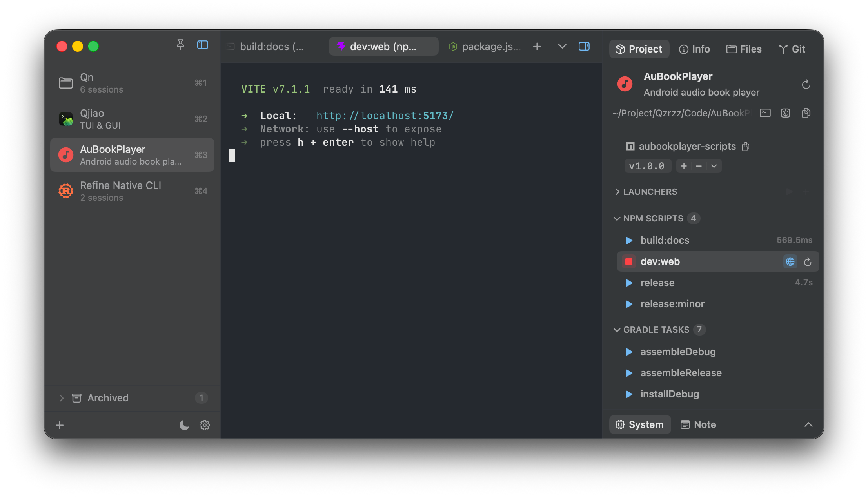868x497 pixels.
Task: Run the release script
Action: 629,283
